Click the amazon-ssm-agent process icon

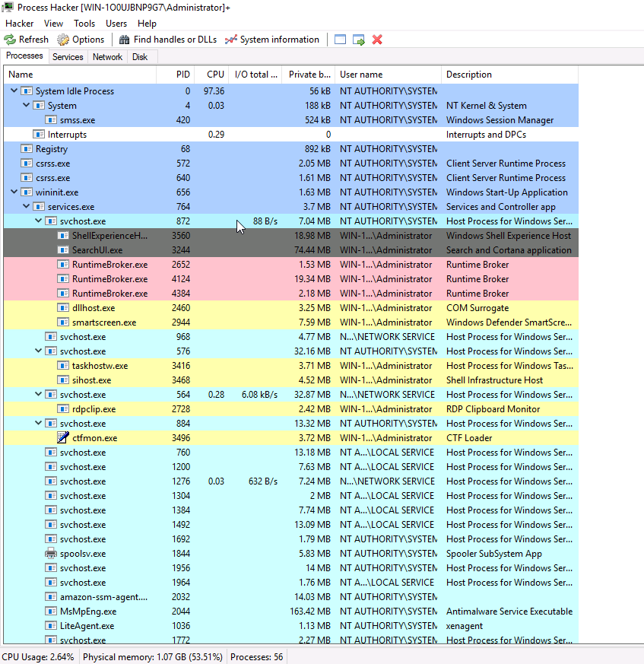point(51,597)
